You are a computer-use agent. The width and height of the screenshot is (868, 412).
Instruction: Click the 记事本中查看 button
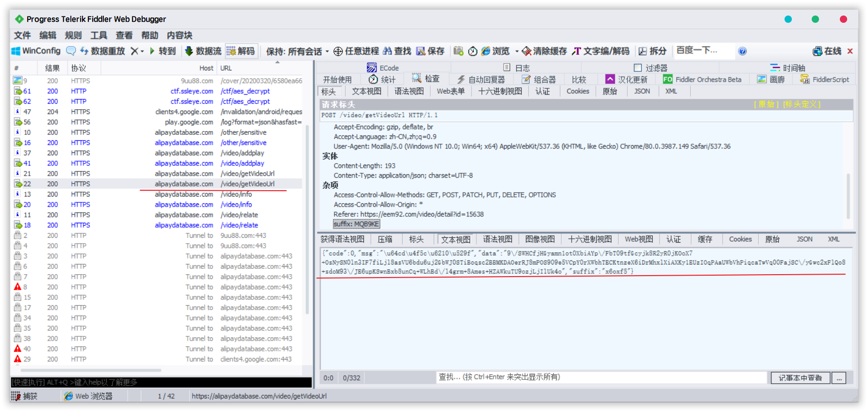point(801,378)
